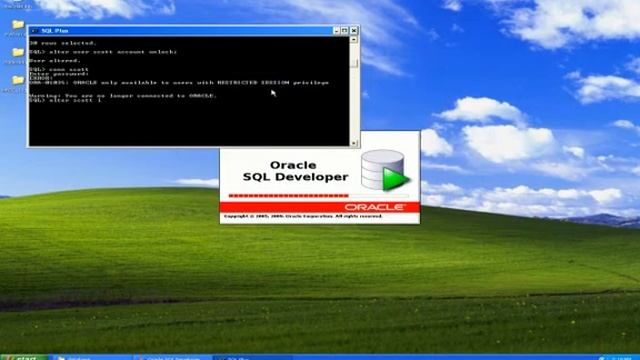Viewport: 640px width, 360px height.
Task: Click the SQL Plus vertical scrollbar thumb
Action: [x=354, y=63]
